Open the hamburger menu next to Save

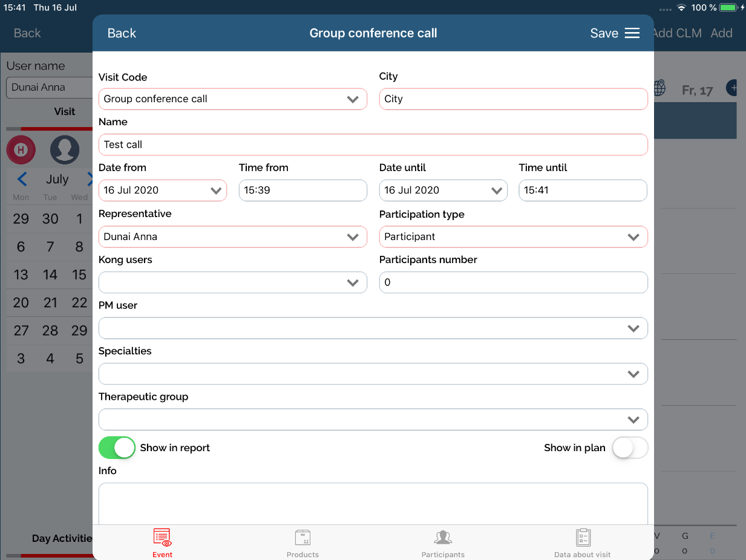632,33
